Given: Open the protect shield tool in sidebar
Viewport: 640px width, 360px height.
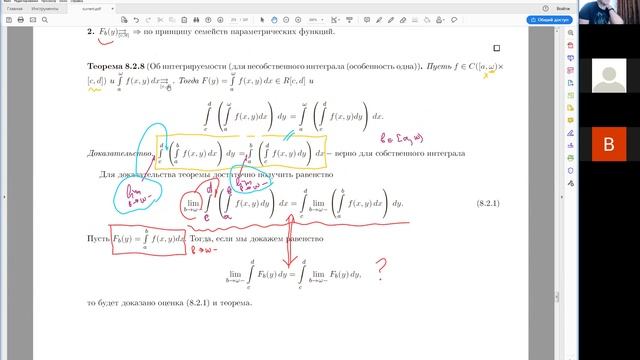Looking at the screenshot, I should click(571, 171).
